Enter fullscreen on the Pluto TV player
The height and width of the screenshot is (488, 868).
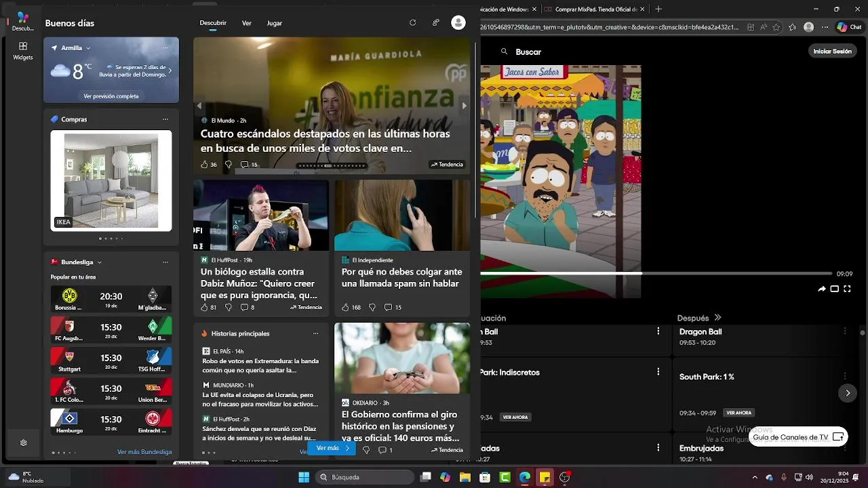[847, 289]
